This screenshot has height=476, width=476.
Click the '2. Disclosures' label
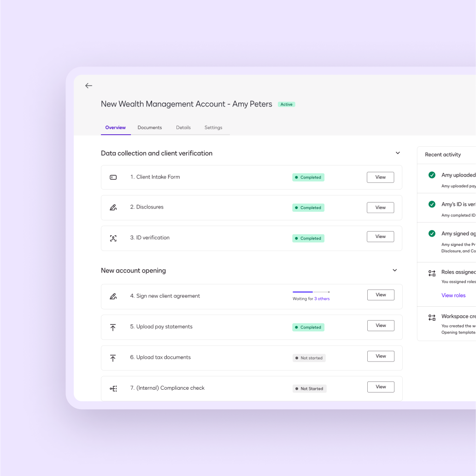pos(147,207)
